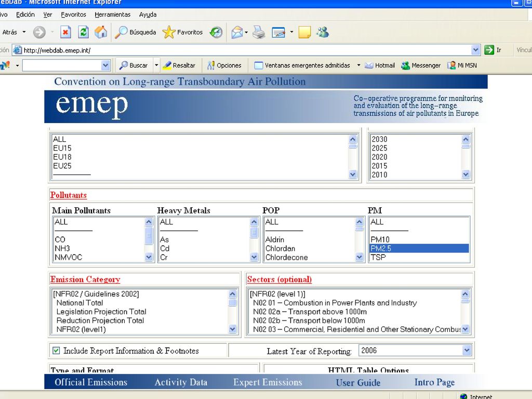Click the MSN butterfly logo
Image resolution: width=532 pixels, height=399 pixels.
(x=5, y=65)
